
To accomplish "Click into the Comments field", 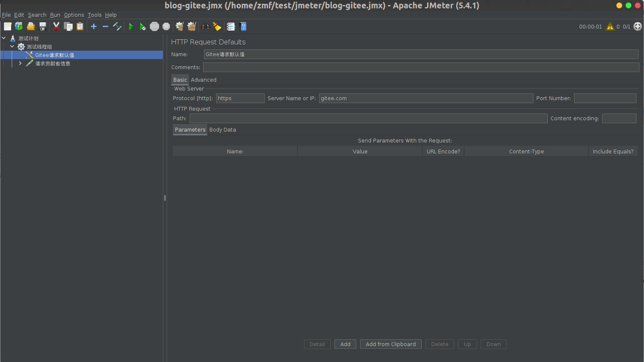I will [x=421, y=67].
